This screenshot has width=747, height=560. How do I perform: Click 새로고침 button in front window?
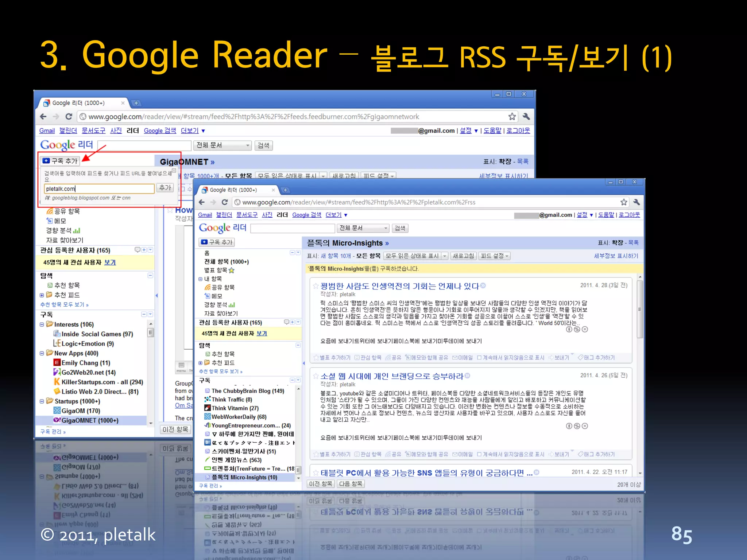(463, 256)
